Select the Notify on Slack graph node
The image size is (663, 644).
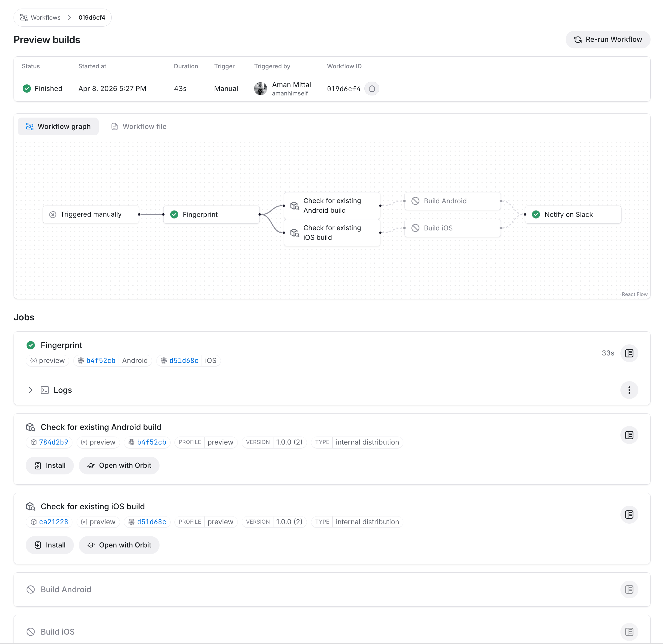(573, 215)
